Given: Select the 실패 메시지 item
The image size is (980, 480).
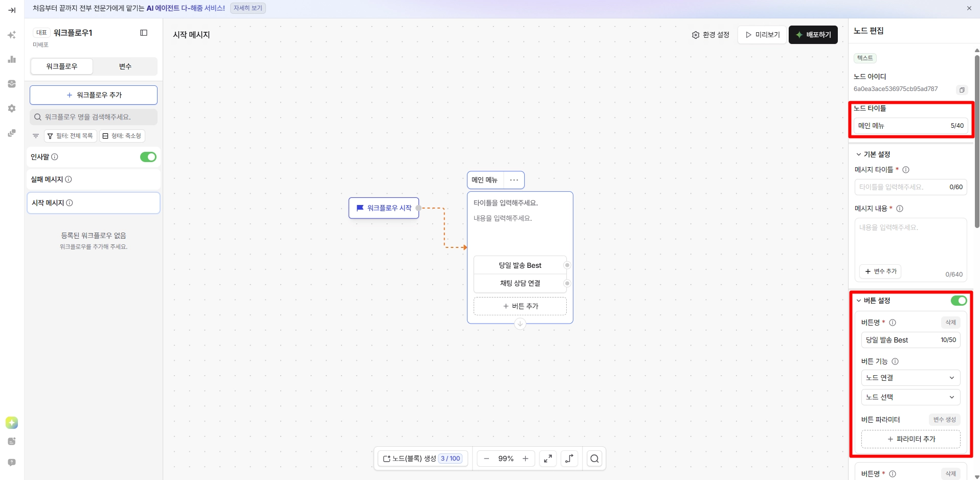Looking at the screenshot, I should click(x=94, y=179).
